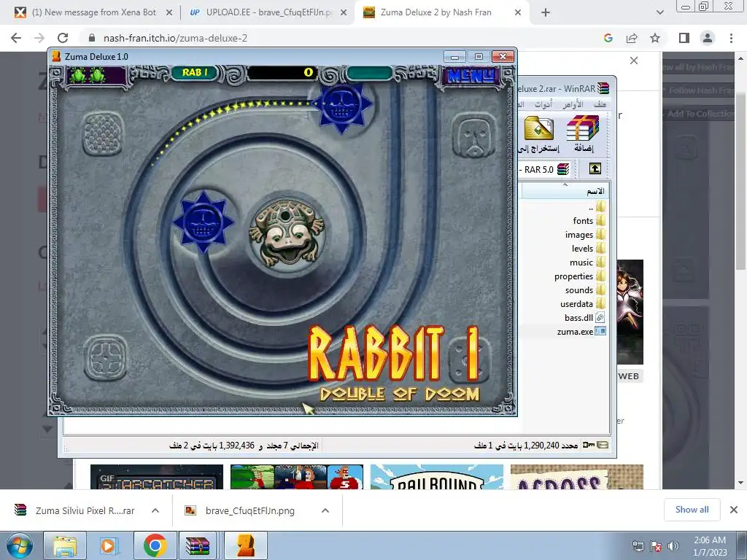Viewport: 747px width, 560px height.
Task: Open Windows Explorer from taskbar
Action: [64, 545]
